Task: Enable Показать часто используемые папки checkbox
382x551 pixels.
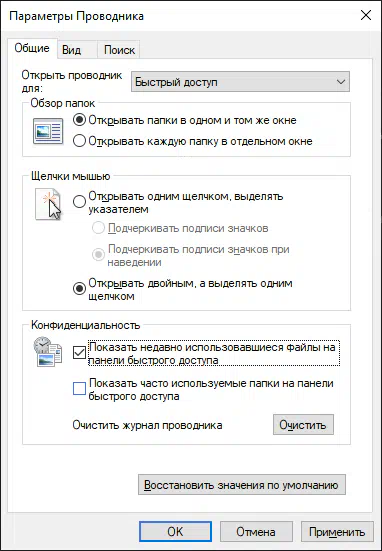Action: (x=79, y=389)
